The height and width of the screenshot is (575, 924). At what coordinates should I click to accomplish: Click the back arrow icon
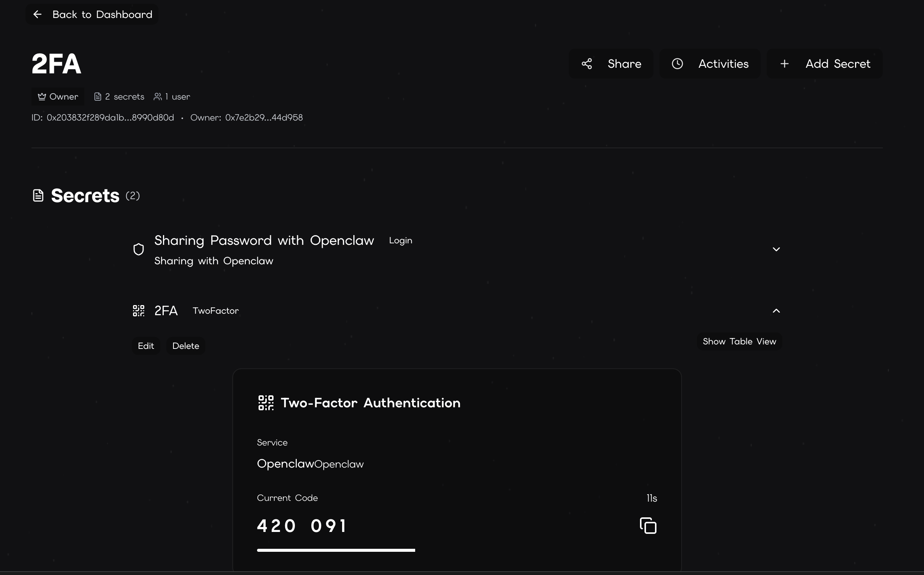37,15
